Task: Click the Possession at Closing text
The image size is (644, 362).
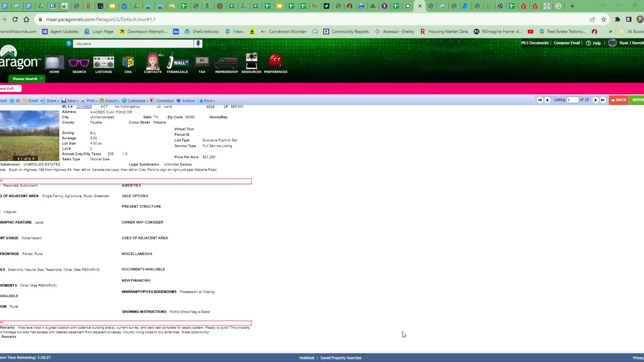Action: tap(197, 292)
